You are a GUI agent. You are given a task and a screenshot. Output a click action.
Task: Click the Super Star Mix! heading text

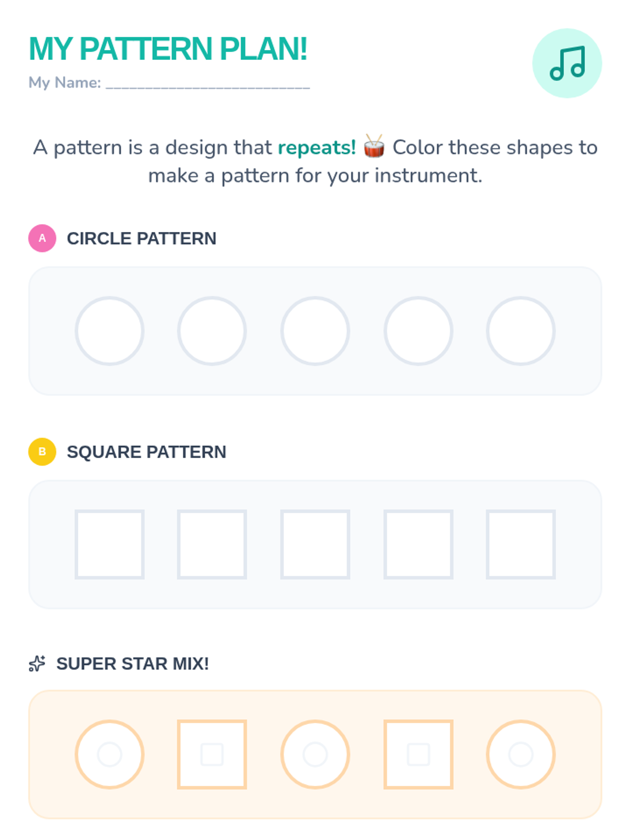132,664
